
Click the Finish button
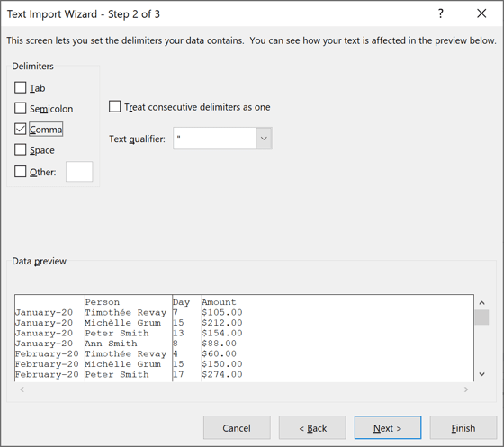pos(463,428)
